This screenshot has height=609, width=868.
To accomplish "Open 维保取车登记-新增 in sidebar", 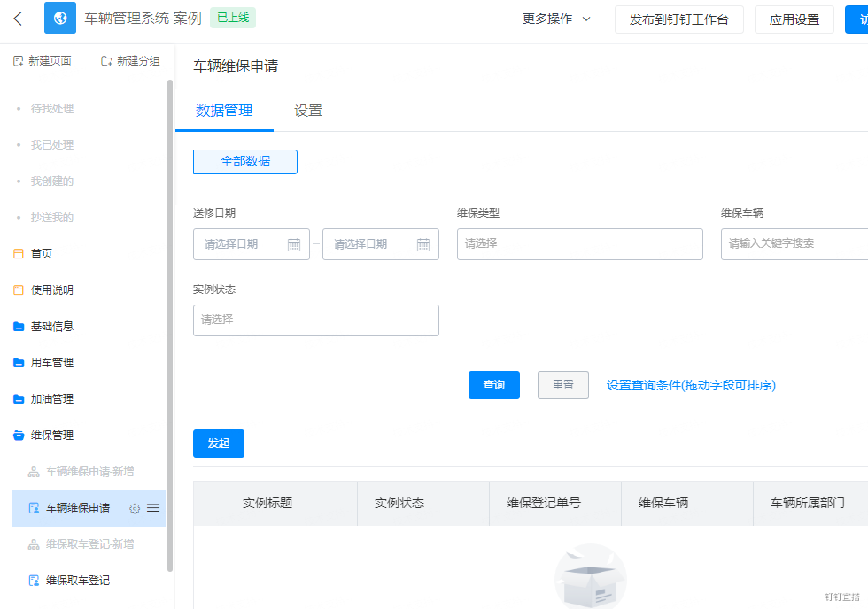I will click(89, 544).
